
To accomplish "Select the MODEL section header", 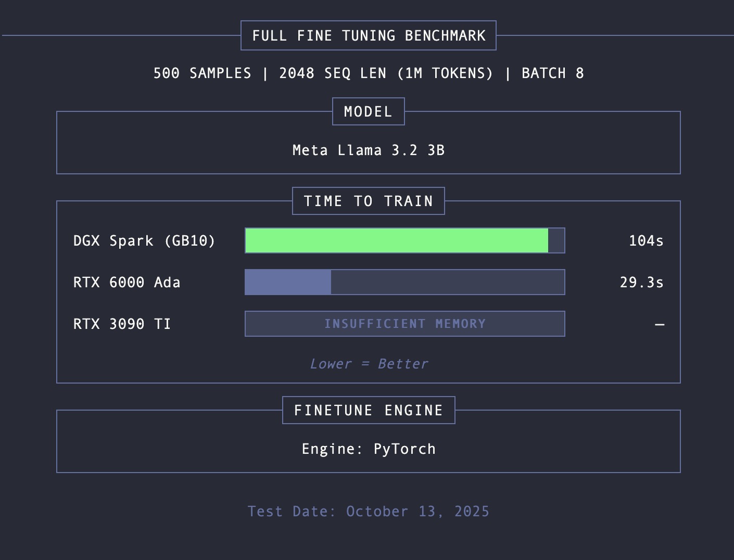I will point(368,112).
